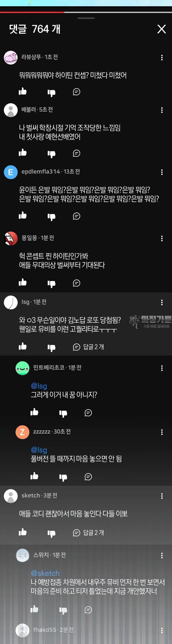172x644 pixels.
Task: Reply to zzzzzz's comment via speech bubble
Action: click(88, 477)
